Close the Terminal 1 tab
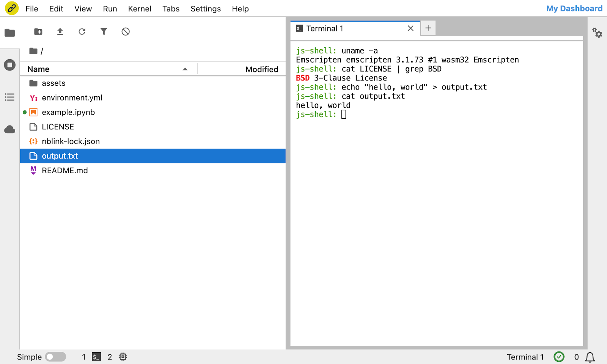 click(410, 28)
